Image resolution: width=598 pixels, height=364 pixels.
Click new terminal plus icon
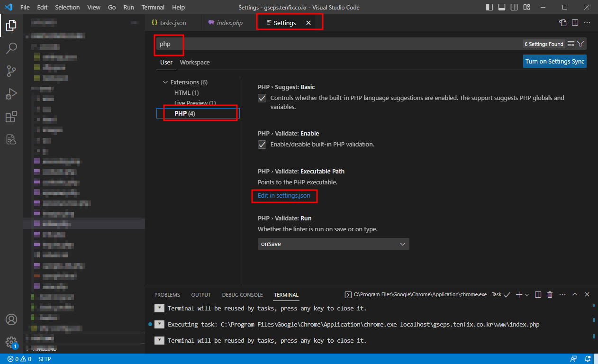[519, 294]
